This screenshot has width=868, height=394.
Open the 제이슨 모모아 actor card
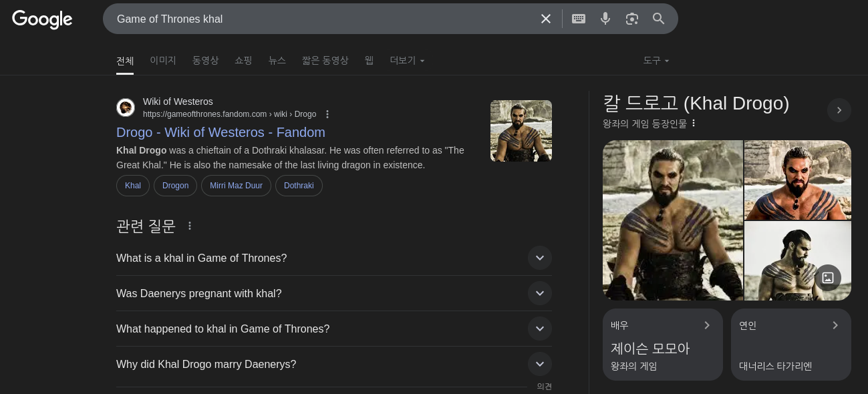(663, 345)
